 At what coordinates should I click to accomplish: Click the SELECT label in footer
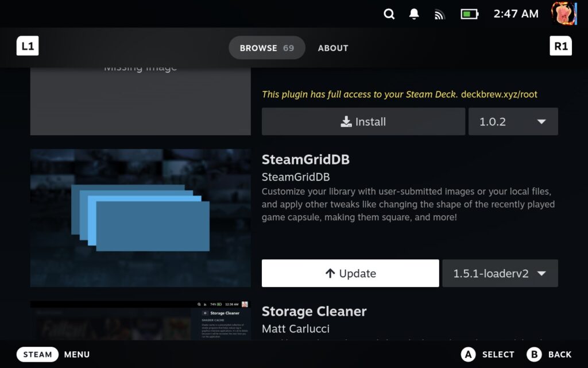[498, 354]
